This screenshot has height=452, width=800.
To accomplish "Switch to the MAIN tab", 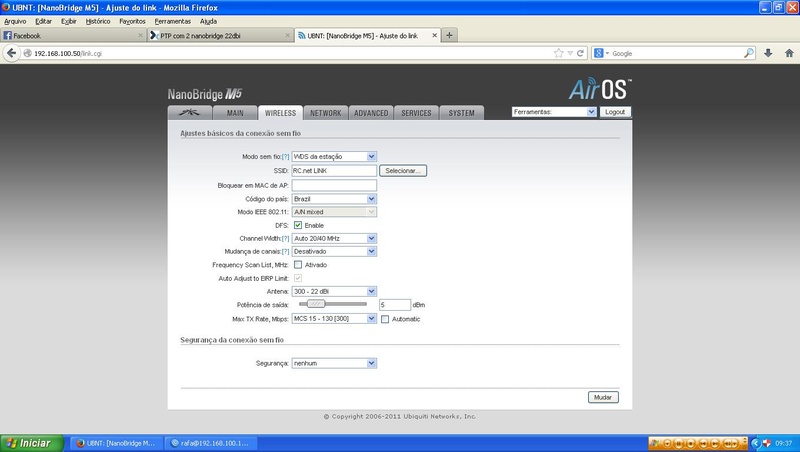I will (235, 113).
